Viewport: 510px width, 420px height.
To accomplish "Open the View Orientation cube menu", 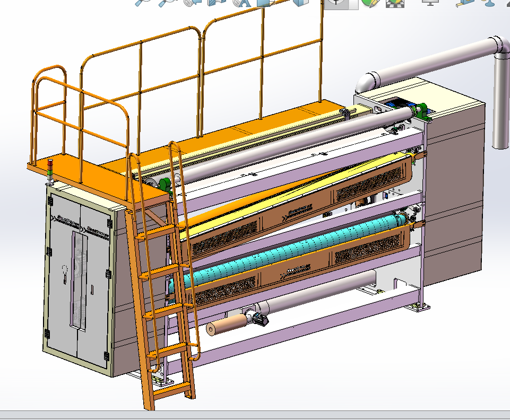I will [x=265, y=2].
